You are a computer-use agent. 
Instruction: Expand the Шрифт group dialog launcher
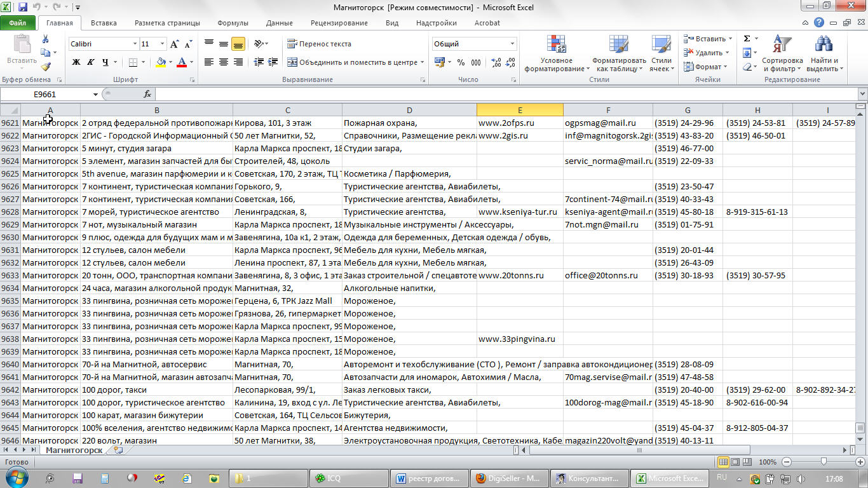(x=193, y=80)
